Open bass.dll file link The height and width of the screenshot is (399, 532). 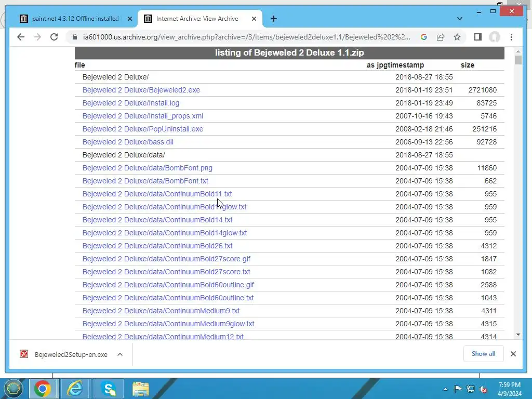coord(128,142)
